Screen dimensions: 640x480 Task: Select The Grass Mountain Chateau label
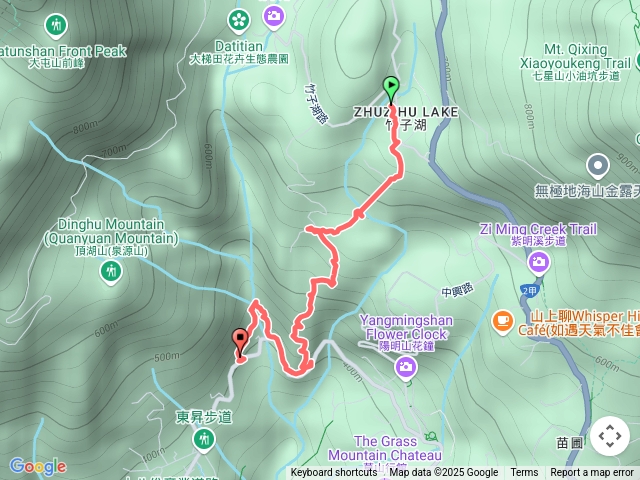tap(385, 448)
